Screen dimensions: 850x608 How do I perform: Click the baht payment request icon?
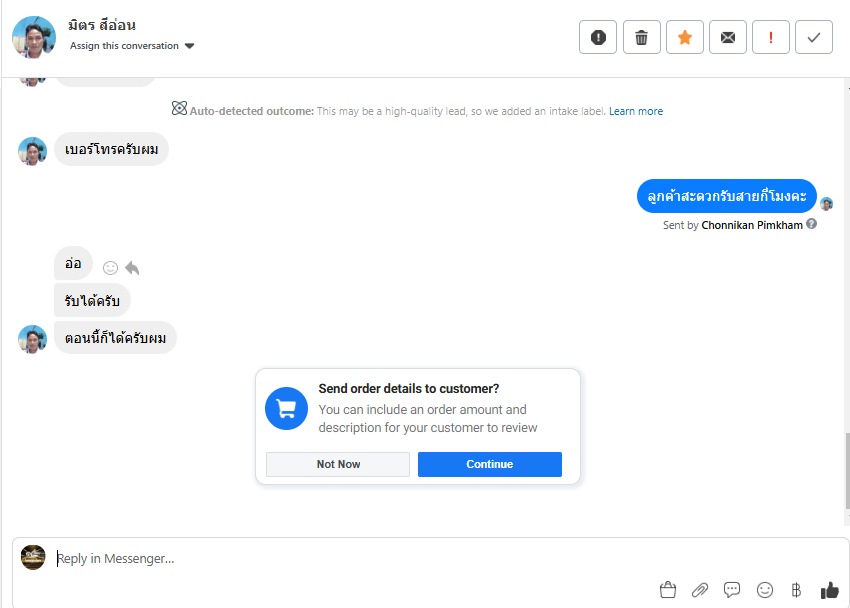(796, 590)
